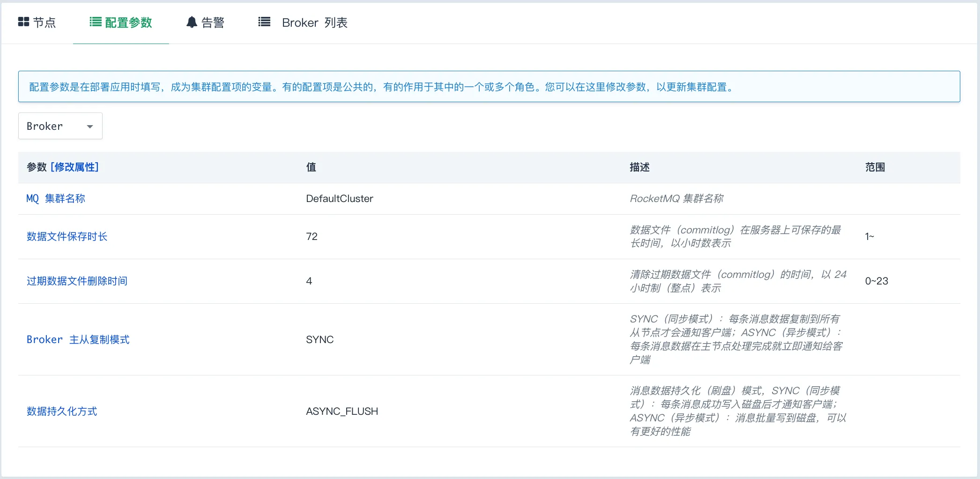Click the bell icon beside 告警
Screen dimensions: 980x479
[x=192, y=22]
